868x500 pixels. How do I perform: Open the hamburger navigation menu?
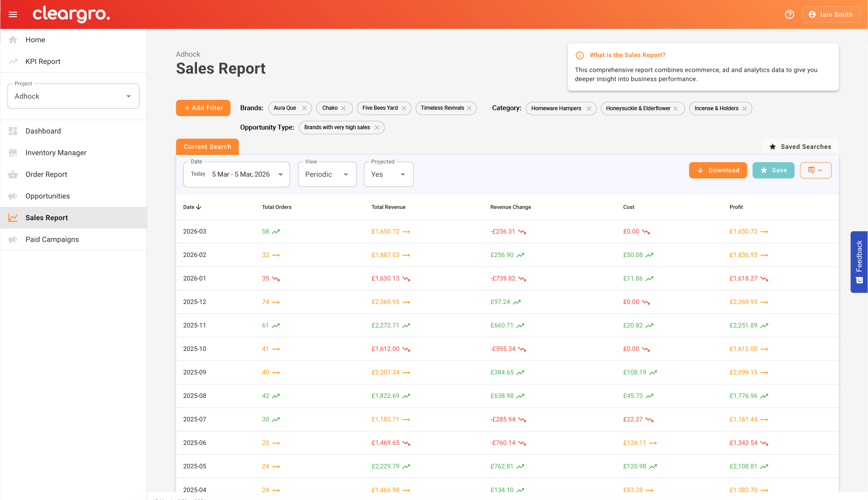13,14
